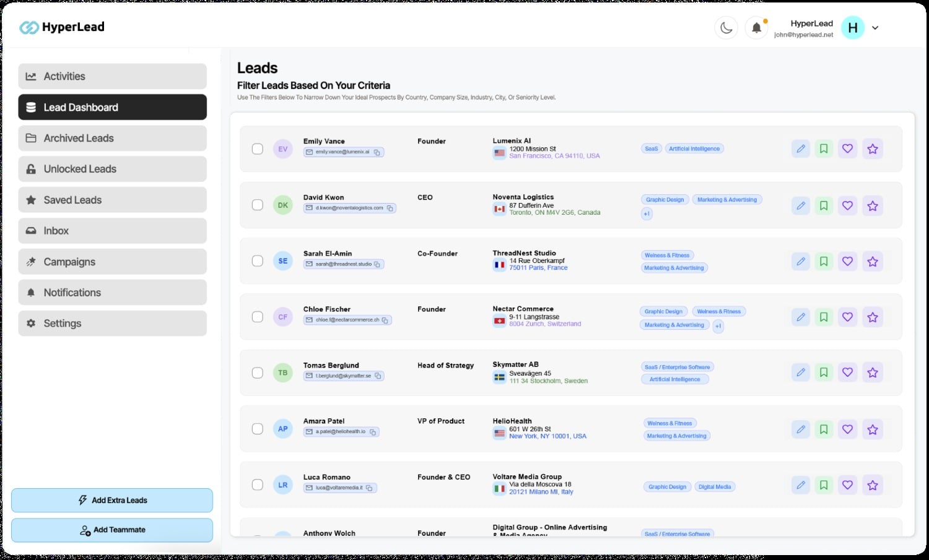Star the Emily Vance lead
Image resolution: width=929 pixels, height=560 pixels.
[873, 149]
